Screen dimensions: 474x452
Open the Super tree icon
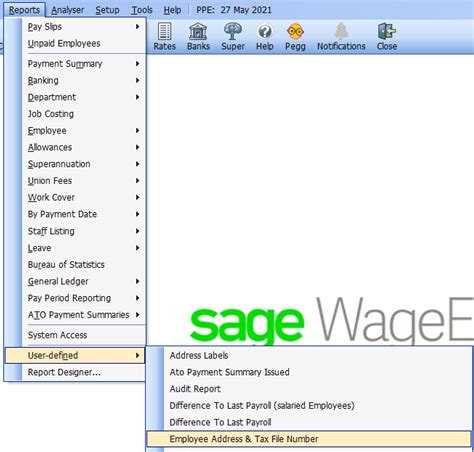(233, 31)
